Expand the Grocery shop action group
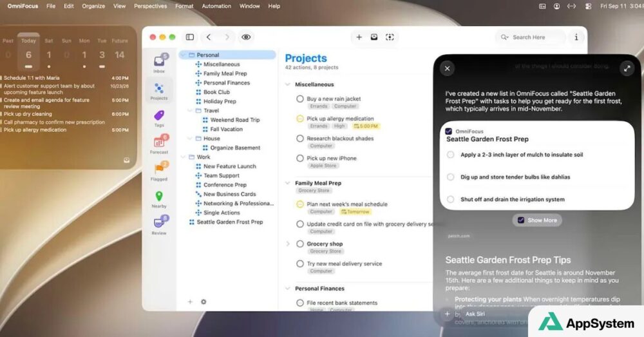 [288, 244]
